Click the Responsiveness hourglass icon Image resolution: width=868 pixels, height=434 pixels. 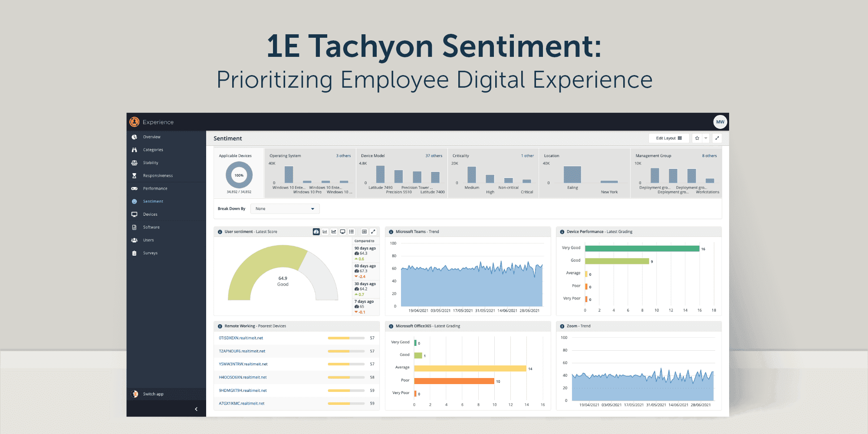coord(134,176)
